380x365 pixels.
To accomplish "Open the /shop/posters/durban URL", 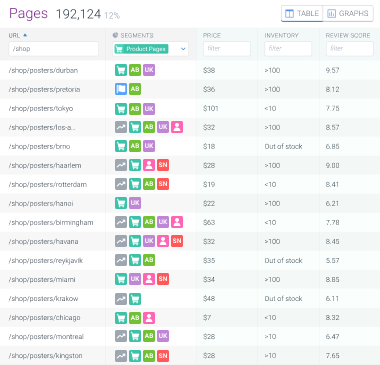I will (x=43, y=70).
